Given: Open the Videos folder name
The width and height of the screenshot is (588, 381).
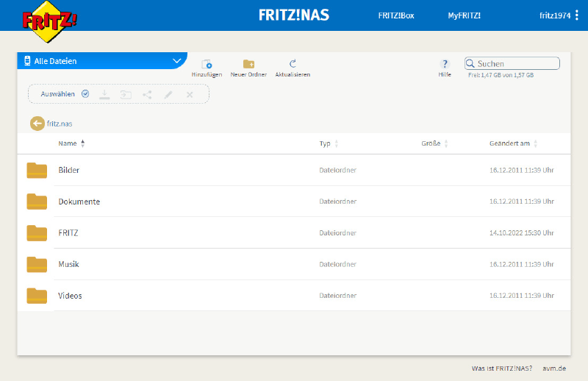Looking at the screenshot, I should click(70, 296).
